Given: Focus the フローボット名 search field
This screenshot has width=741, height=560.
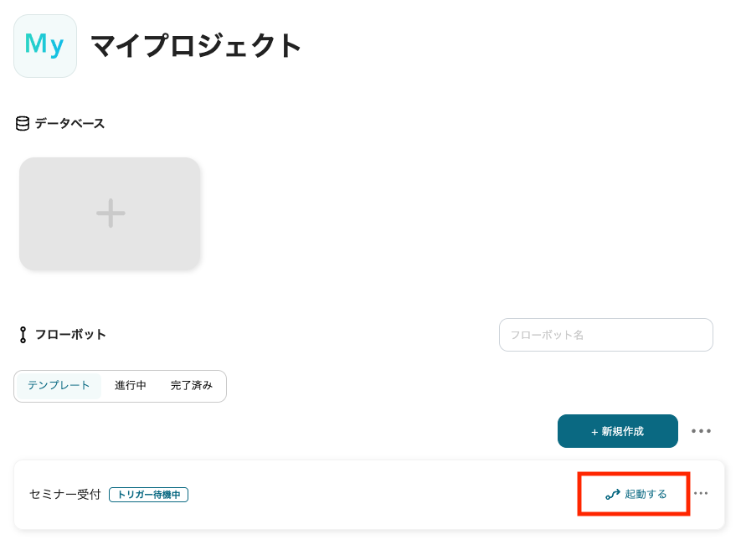Looking at the screenshot, I should pos(606,335).
